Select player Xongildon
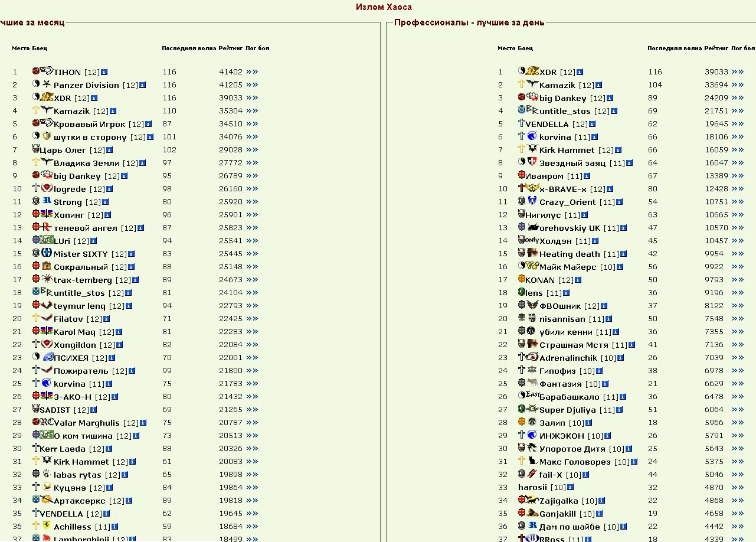 click(x=75, y=345)
